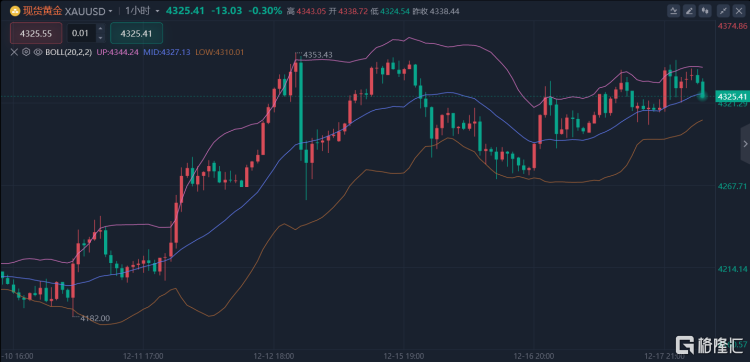Click the 昨收 4338.44 previous close
Viewport: 750px width, 362px height.
tap(436, 11)
